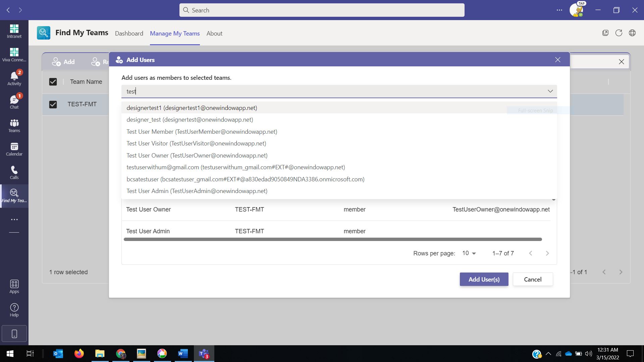Image resolution: width=644 pixels, height=362 pixels.
Task: Select Manage My Teams tab
Action: pos(175,34)
